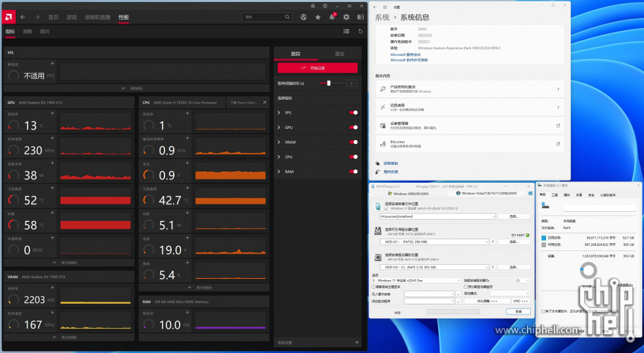Click the reset arrow icon beside list view
The image size is (644, 353).
tap(360, 31)
